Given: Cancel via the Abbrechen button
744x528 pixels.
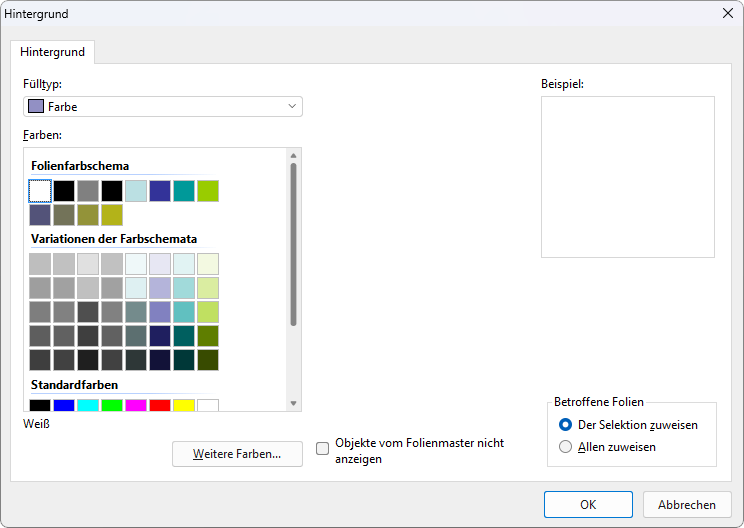Looking at the screenshot, I should (687, 504).
